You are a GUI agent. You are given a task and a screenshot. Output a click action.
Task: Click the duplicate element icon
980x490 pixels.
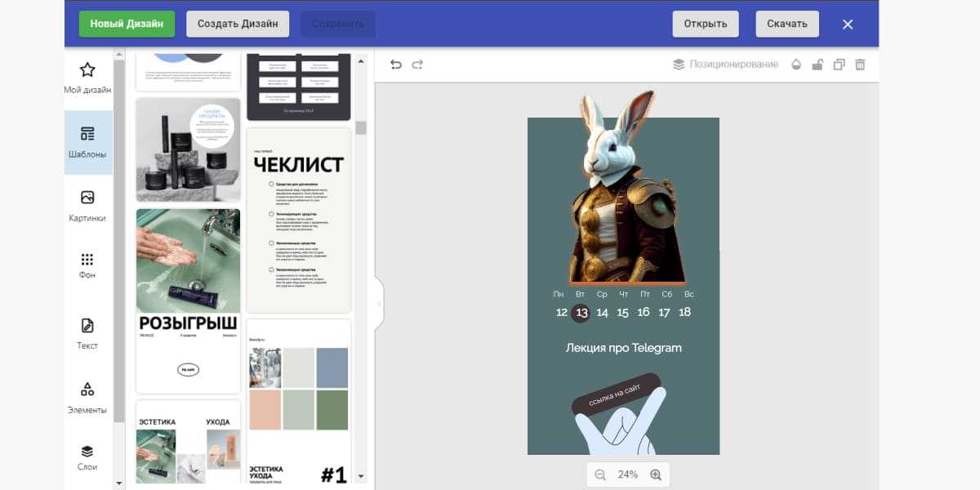[x=839, y=65]
